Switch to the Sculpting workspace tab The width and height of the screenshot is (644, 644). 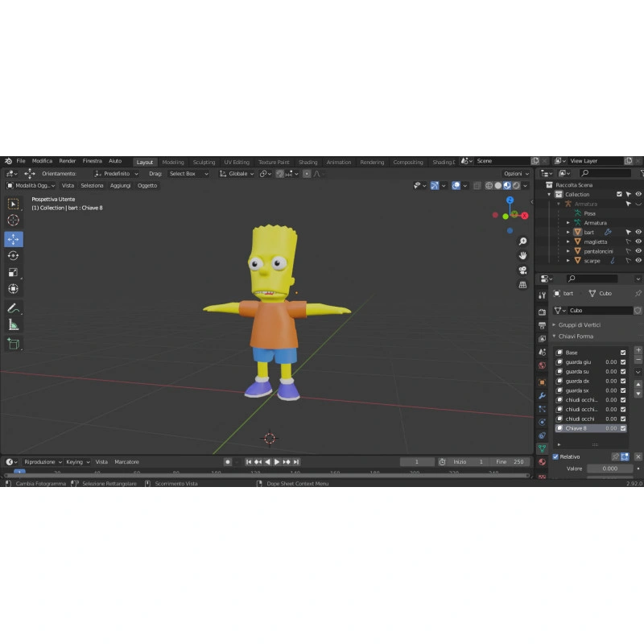(x=204, y=163)
